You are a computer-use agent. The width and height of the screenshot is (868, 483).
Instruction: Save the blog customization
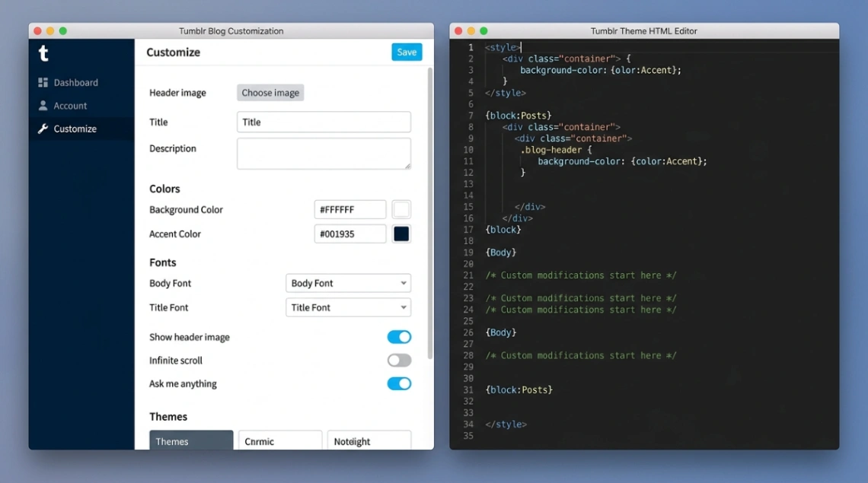click(407, 52)
